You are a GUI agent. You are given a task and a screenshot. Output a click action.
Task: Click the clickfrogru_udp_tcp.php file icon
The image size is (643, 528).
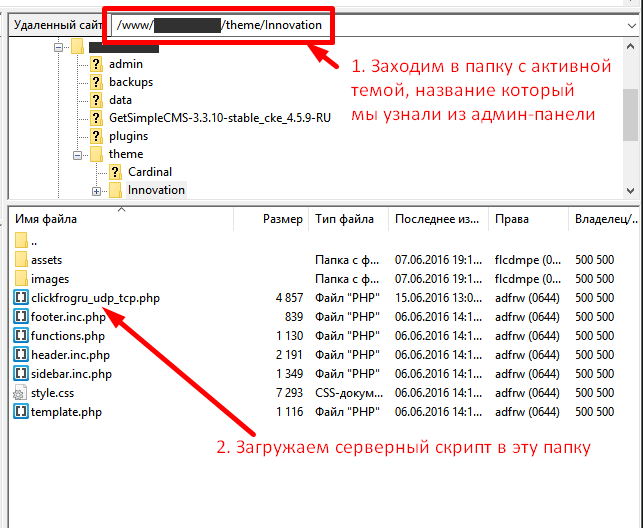(21, 298)
